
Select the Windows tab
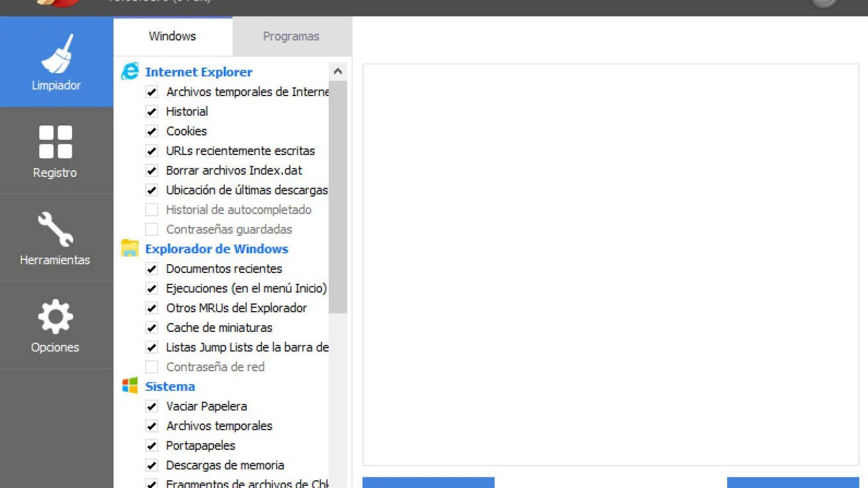pos(172,37)
